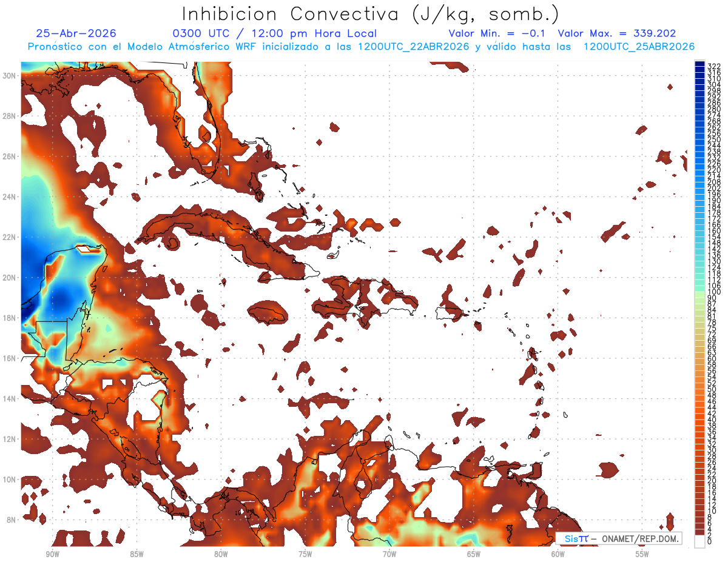Pick the colorbar swatch labeled 100
728x562 pixels.
[x=699, y=292]
